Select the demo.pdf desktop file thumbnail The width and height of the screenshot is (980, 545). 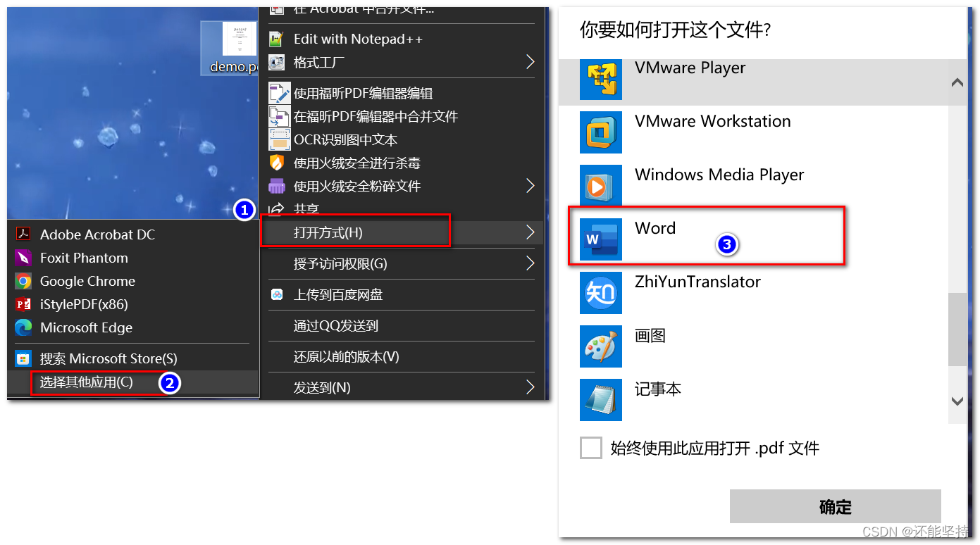230,47
